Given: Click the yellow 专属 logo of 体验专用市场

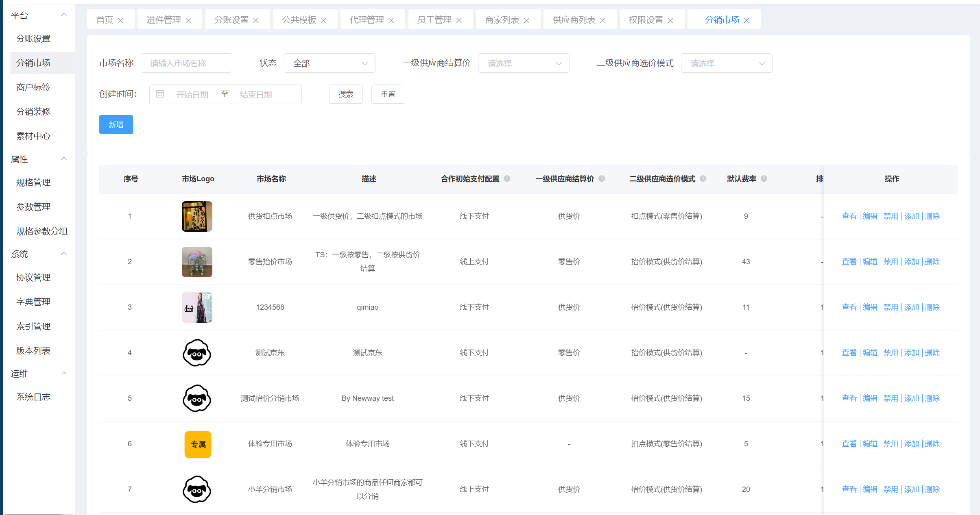Looking at the screenshot, I should [x=198, y=444].
